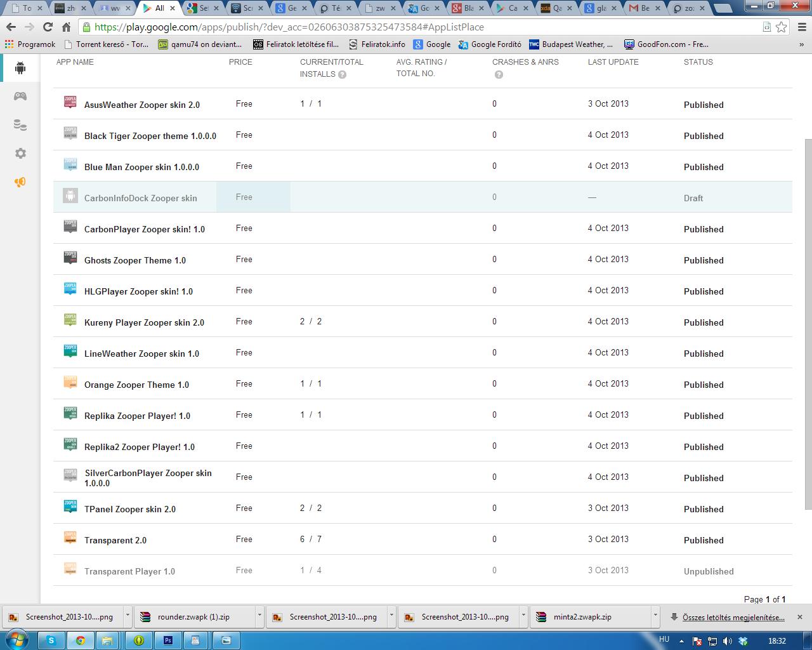812x650 pixels.
Task: Open Google Fordító bookmark
Action: point(490,44)
